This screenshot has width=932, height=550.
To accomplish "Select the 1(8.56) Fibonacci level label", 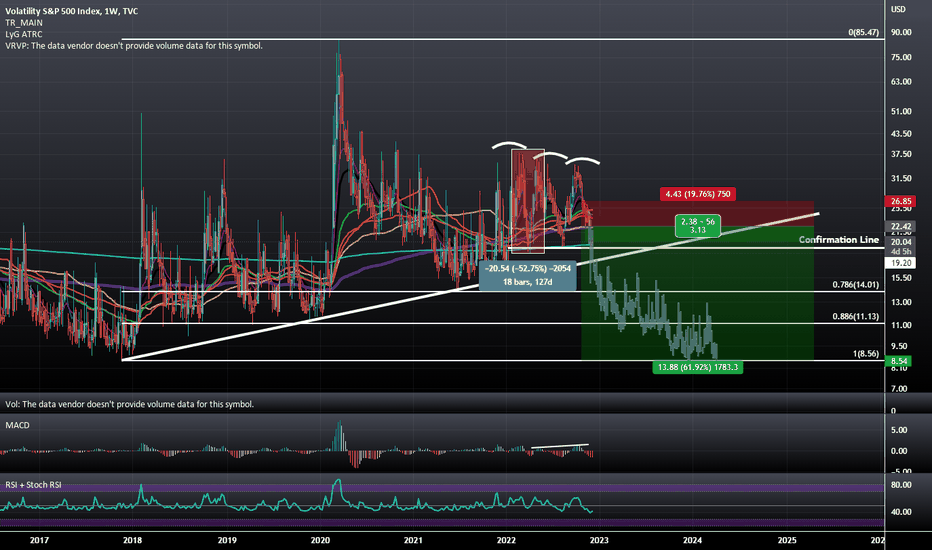I will click(x=865, y=354).
